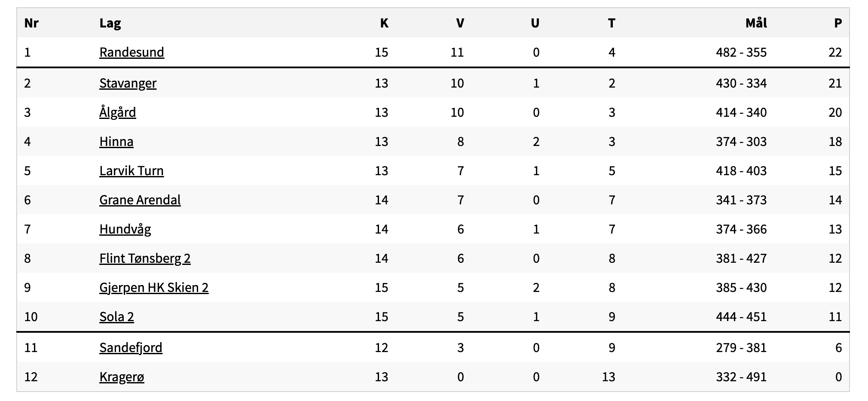The width and height of the screenshot is (868, 401).
Task: Click the Grane Arendal link
Action: click(140, 200)
